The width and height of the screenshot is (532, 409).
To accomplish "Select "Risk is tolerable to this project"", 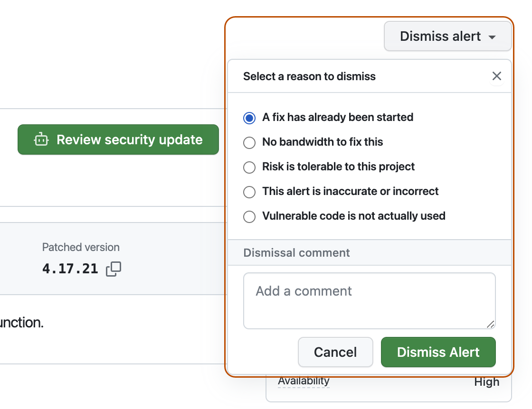I will 249,167.
